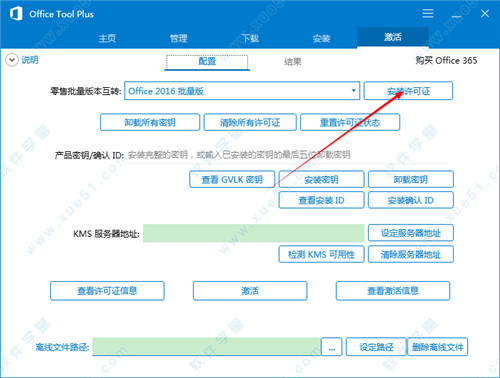The image size is (500, 378).
Task: Switch to the 管理 tab
Action: (178, 38)
